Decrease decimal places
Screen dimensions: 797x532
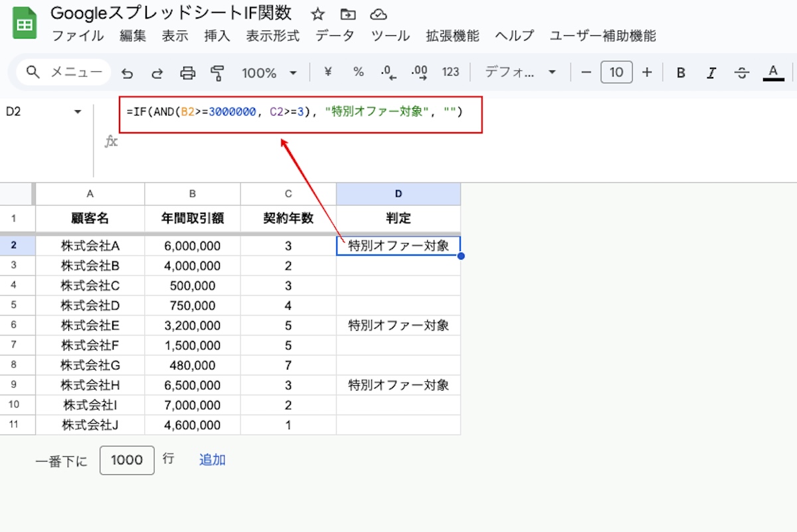[x=389, y=72]
